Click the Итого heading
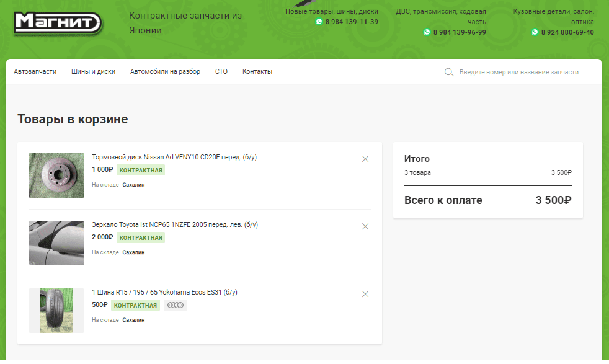 click(x=417, y=159)
